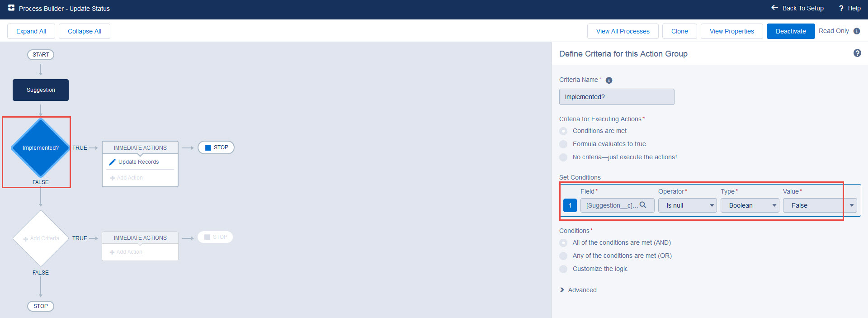Viewport: 868px width, 318px height.
Task: Click the Criteria Name info icon
Action: 609,81
